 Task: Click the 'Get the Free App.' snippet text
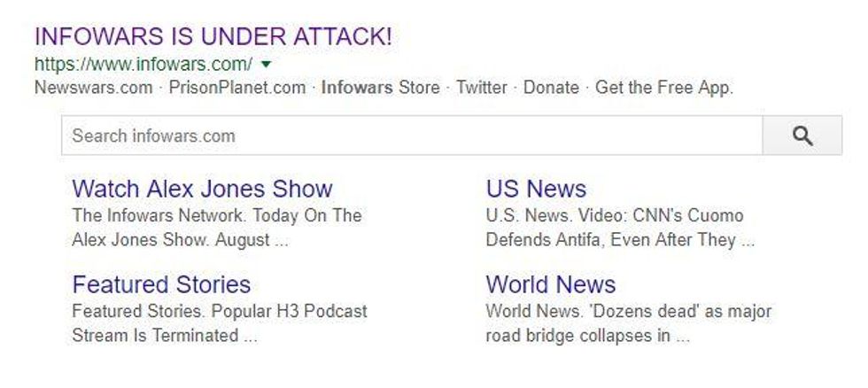click(664, 88)
